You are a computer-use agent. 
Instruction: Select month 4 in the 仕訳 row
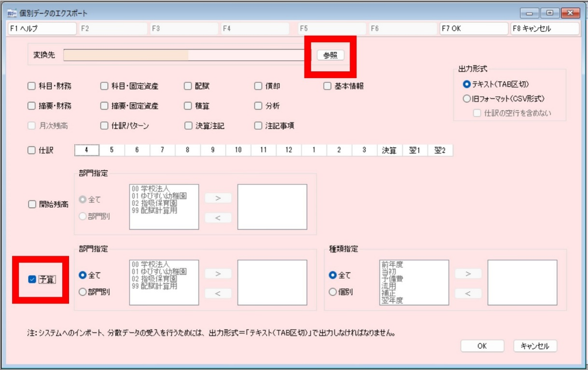pos(87,150)
